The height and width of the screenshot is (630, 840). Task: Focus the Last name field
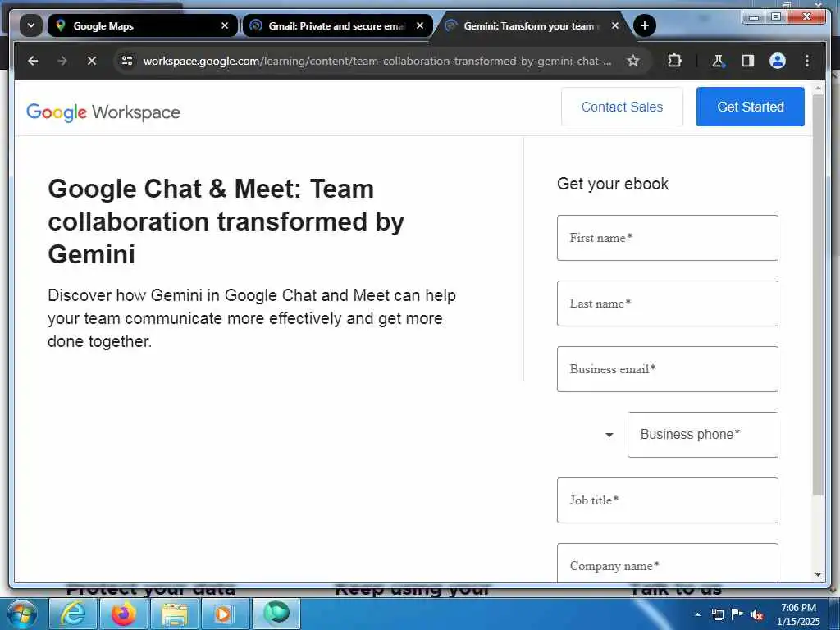point(668,304)
